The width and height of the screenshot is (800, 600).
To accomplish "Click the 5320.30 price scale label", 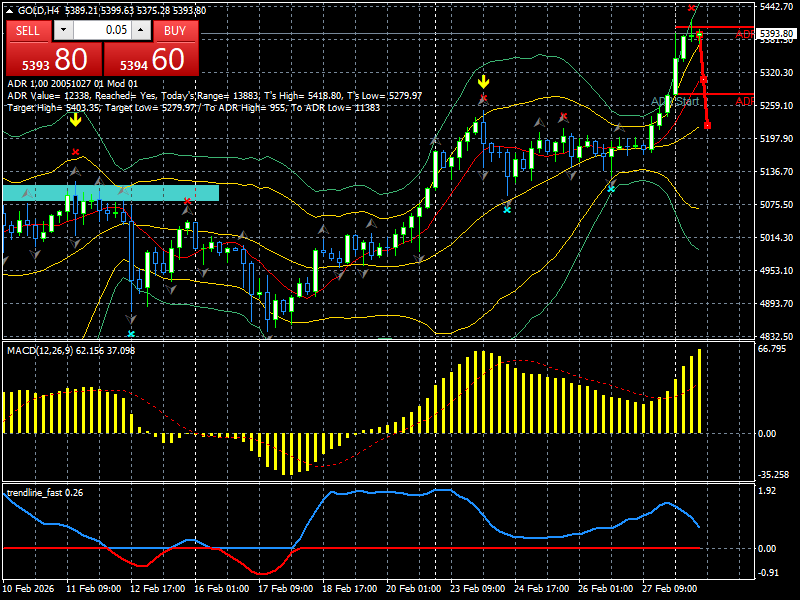I will pos(776,72).
